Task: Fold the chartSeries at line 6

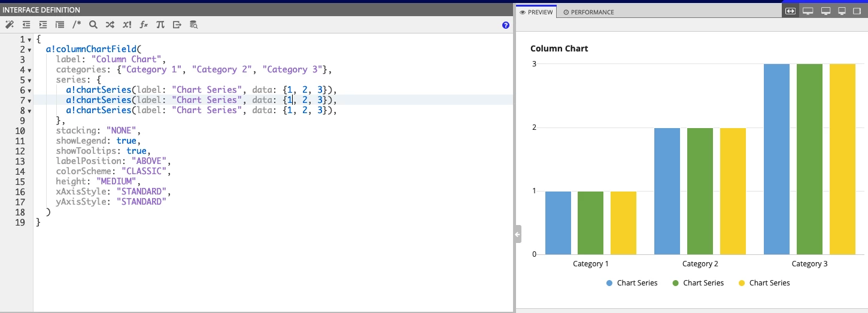Action: (30, 90)
